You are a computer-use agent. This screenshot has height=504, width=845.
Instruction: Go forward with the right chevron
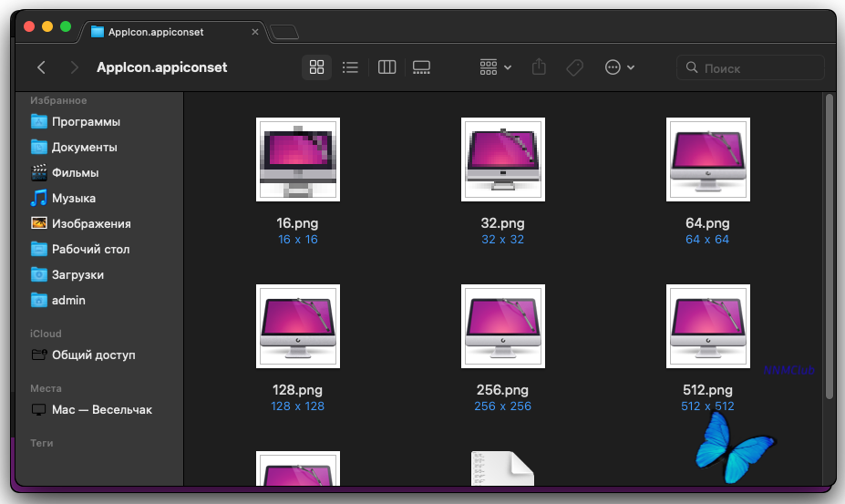(75, 67)
